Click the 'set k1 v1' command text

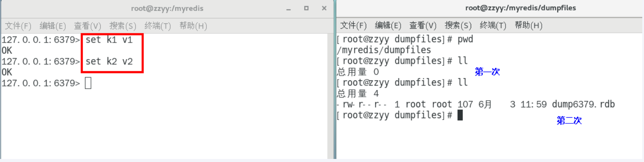pos(109,40)
